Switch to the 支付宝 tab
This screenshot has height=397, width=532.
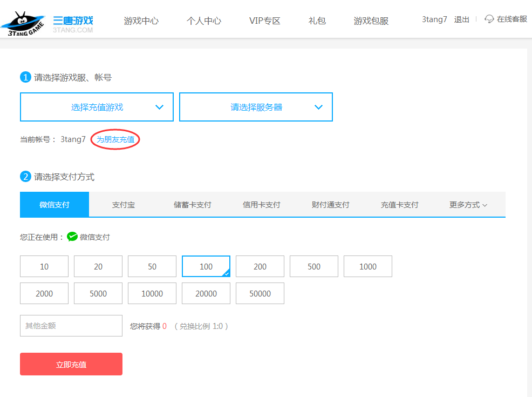coord(124,205)
